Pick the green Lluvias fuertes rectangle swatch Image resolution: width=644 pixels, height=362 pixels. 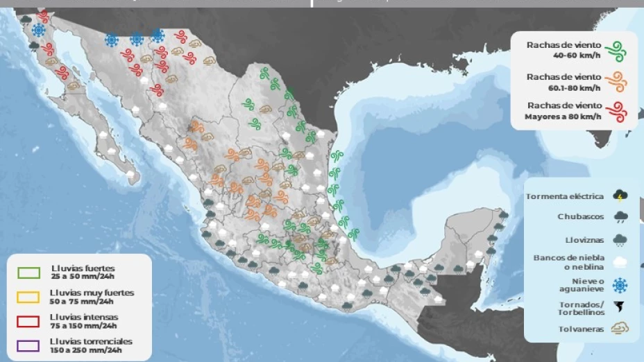(x=28, y=273)
